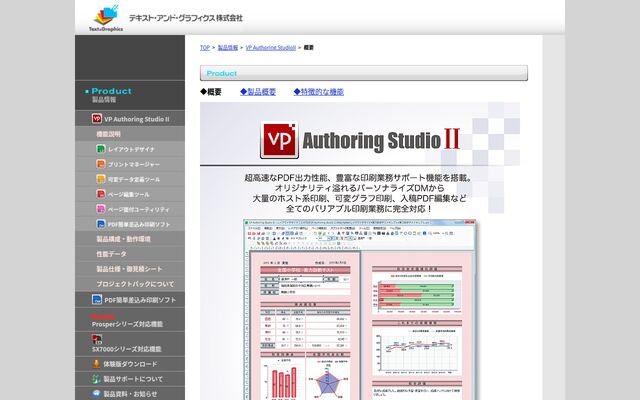Click the Text&Graphics logo in the header
The image size is (640, 400).
click(x=106, y=18)
